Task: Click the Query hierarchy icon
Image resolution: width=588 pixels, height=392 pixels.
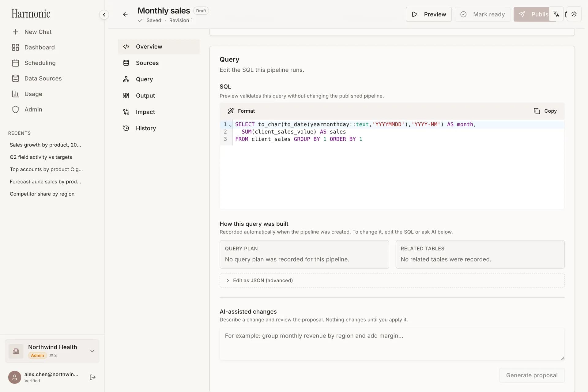Action: 126,79
